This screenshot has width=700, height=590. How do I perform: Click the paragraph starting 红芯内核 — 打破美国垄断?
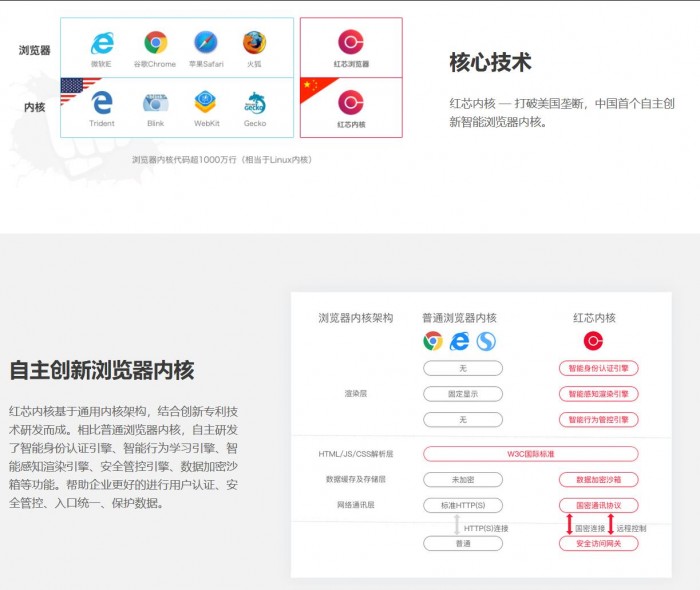(x=562, y=112)
